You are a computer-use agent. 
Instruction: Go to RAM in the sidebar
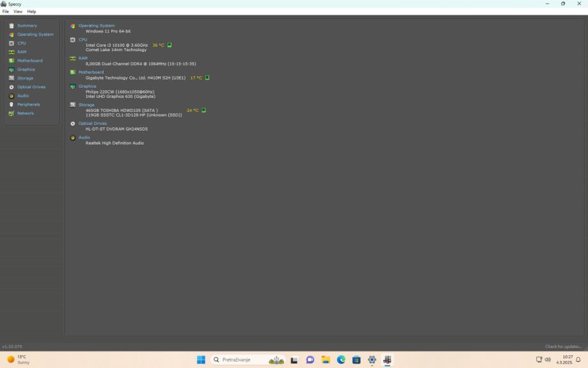click(22, 52)
